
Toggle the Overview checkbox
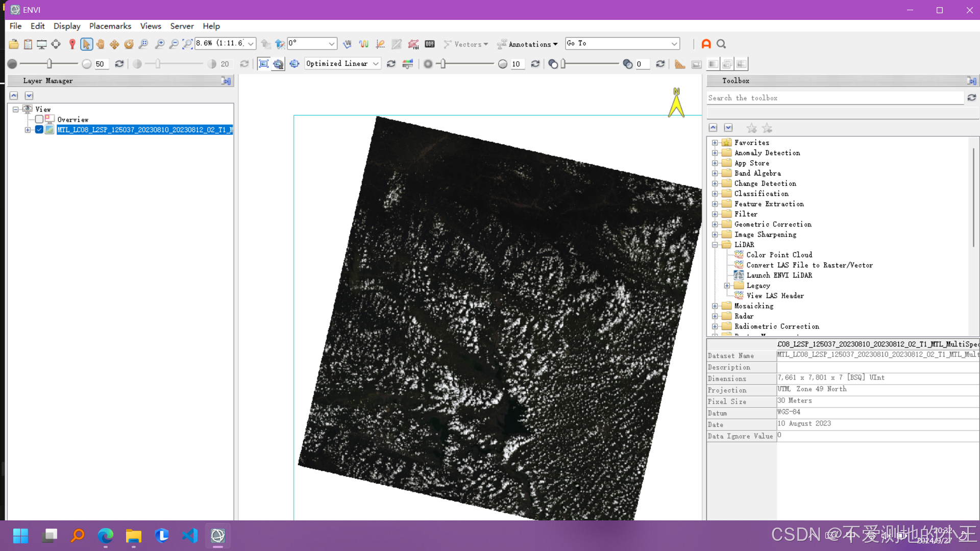(39, 119)
